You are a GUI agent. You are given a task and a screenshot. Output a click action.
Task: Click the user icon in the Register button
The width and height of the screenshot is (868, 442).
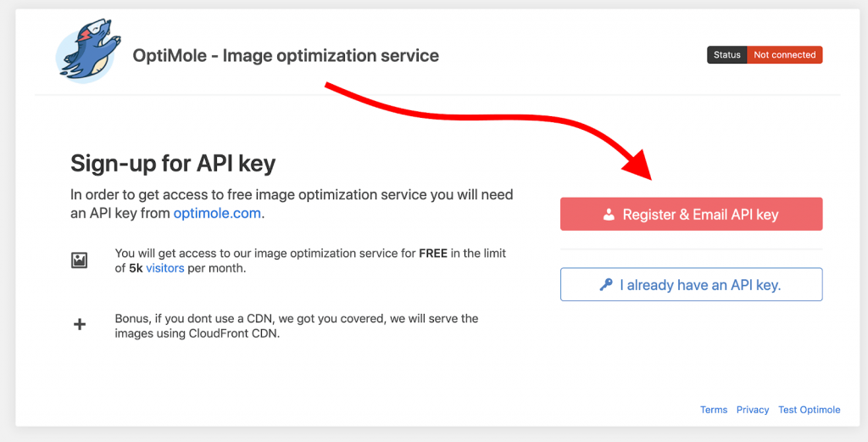click(609, 215)
